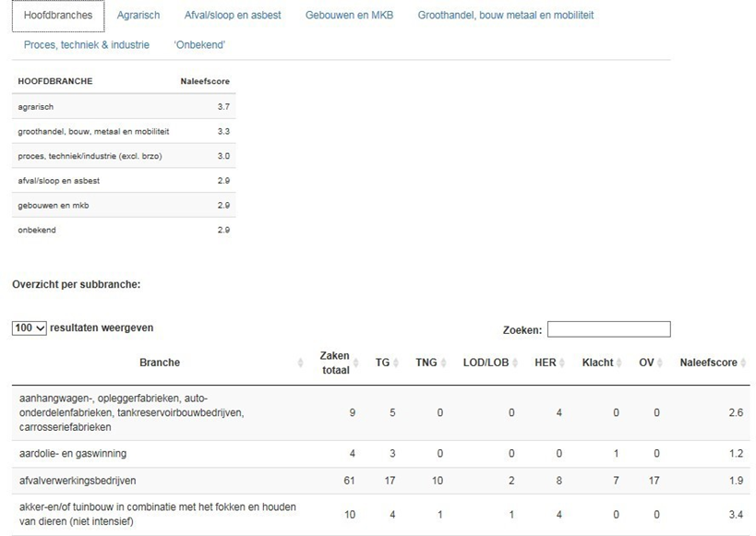The height and width of the screenshot is (536, 756).
Task: Sort by Naleefscore arrow icon in subbranche table
Action: coord(744,363)
